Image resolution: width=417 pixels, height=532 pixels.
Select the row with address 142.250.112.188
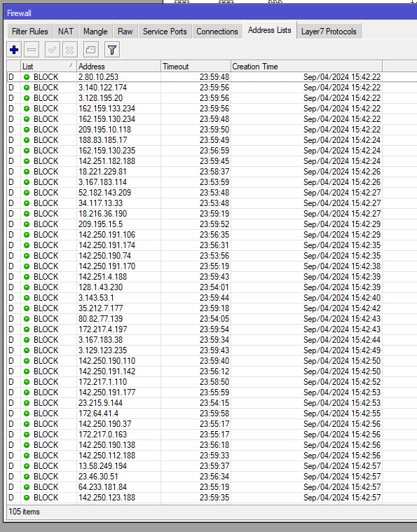(212, 456)
